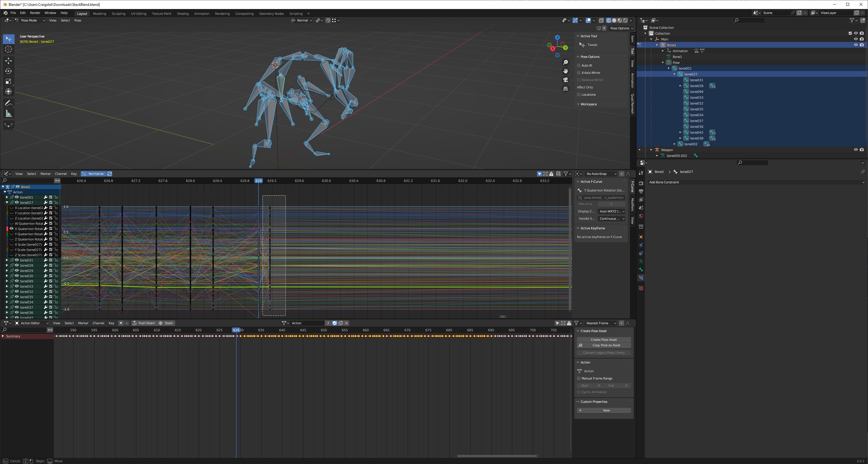This screenshot has height=464, width=868.
Task: Open the outliner filter funnel dropdown
Action: (853, 21)
